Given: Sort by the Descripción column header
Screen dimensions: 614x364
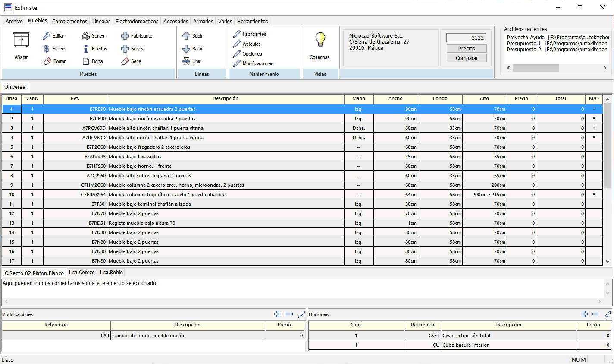Looking at the screenshot, I should 226,99.
